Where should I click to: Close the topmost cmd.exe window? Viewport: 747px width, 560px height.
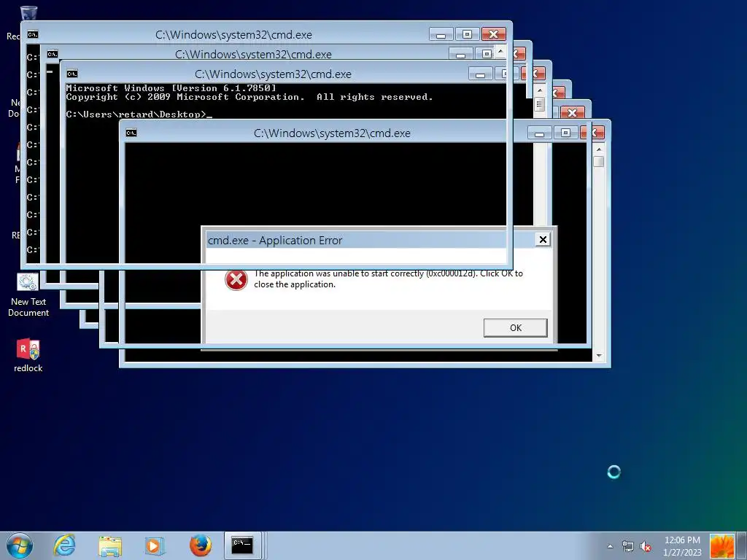coord(494,34)
